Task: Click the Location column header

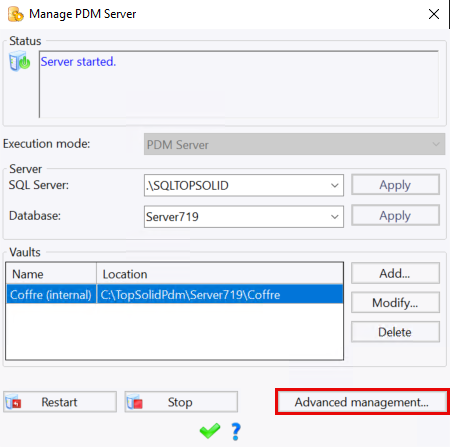Action: pyautogui.click(x=220, y=274)
